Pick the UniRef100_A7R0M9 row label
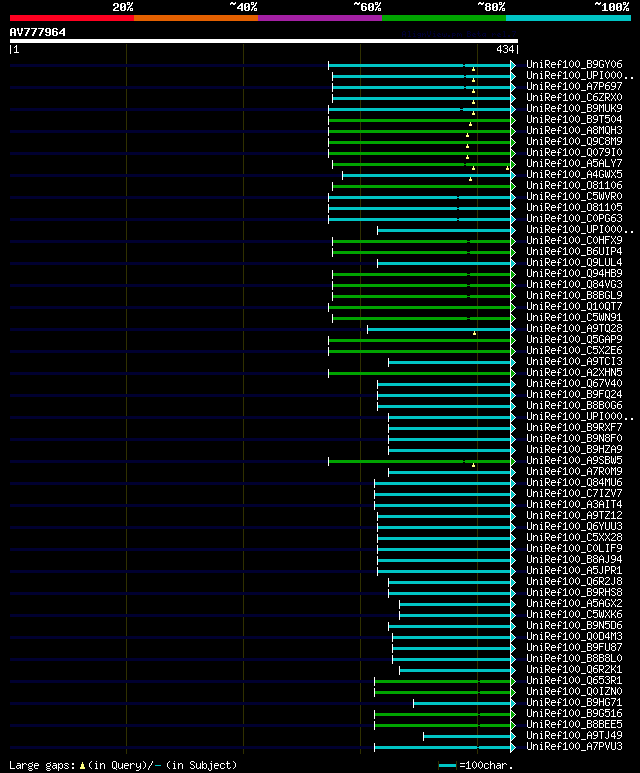This screenshot has width=640, height=773. [x=574, y=472]
